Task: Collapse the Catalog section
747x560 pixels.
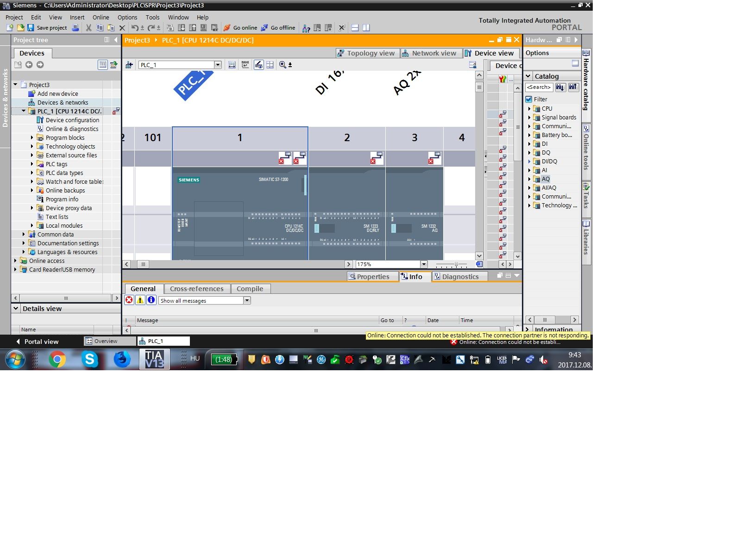Action: click(528, 76)
